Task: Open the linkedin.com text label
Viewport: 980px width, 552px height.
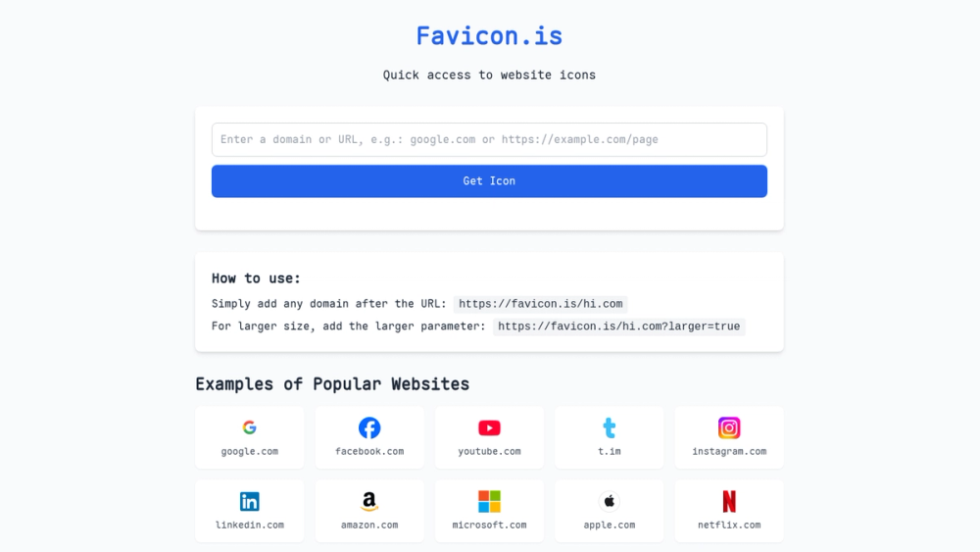Action: click(x=249, y=526)
